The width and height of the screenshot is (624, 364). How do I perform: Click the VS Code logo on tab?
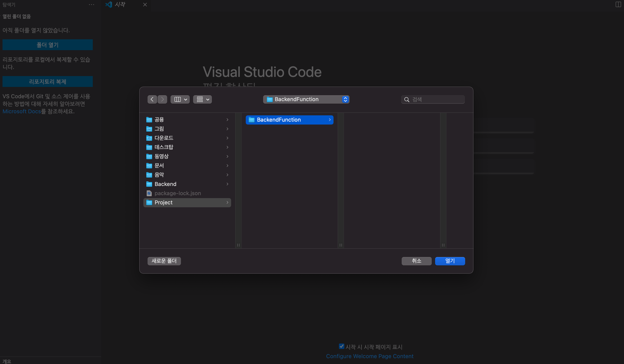(x=109, y=4)
